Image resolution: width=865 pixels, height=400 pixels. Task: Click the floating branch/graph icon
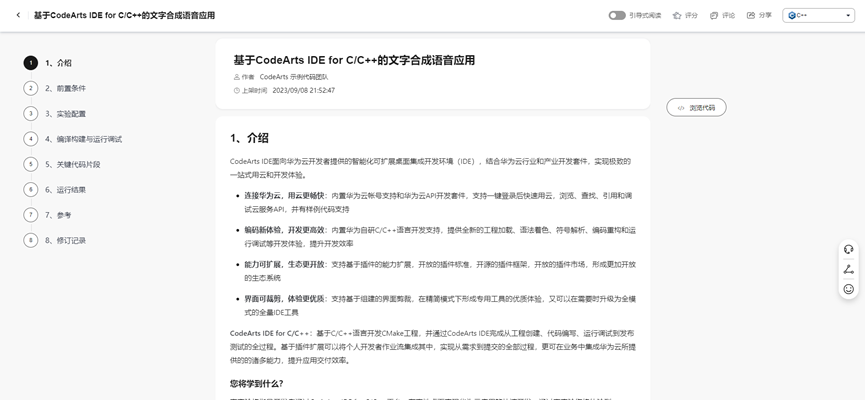click(x=848, y=269)
